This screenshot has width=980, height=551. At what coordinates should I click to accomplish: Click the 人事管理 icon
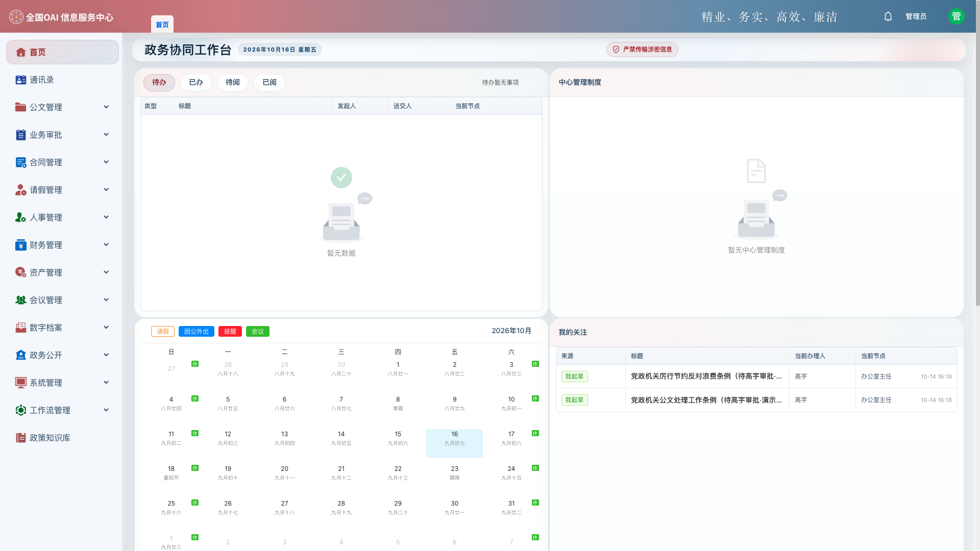coord(21,217)
